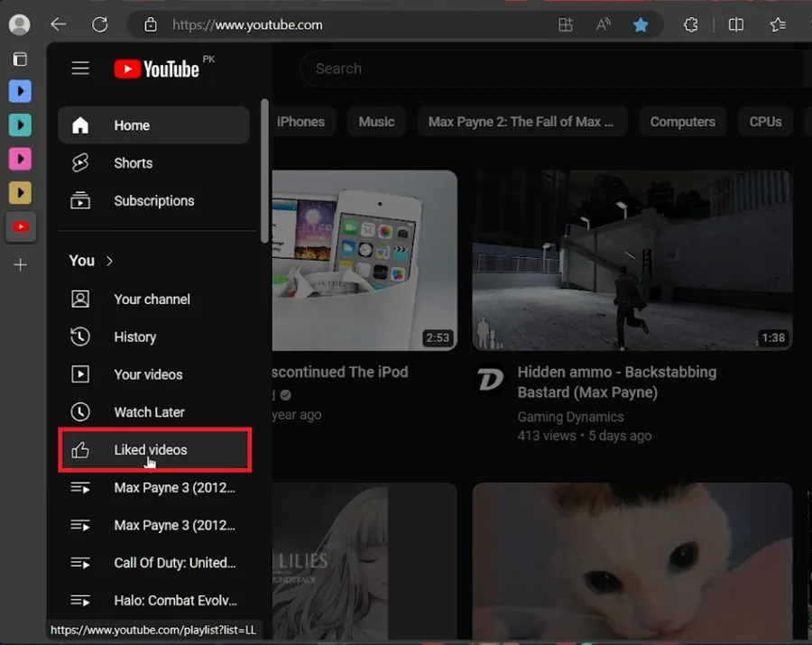Expand the You section chevron

pyautogui.click(x=109, y=261)
